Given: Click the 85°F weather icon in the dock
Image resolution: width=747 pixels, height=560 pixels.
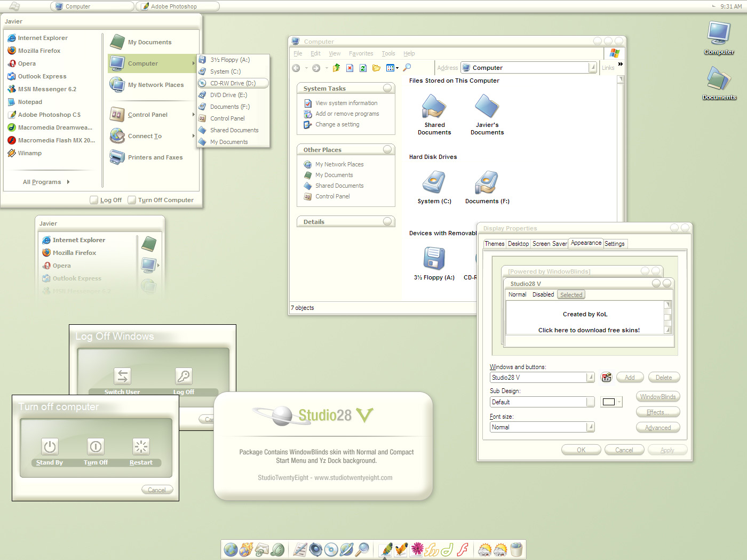Looking at the screenshot, I should [485, 549].
